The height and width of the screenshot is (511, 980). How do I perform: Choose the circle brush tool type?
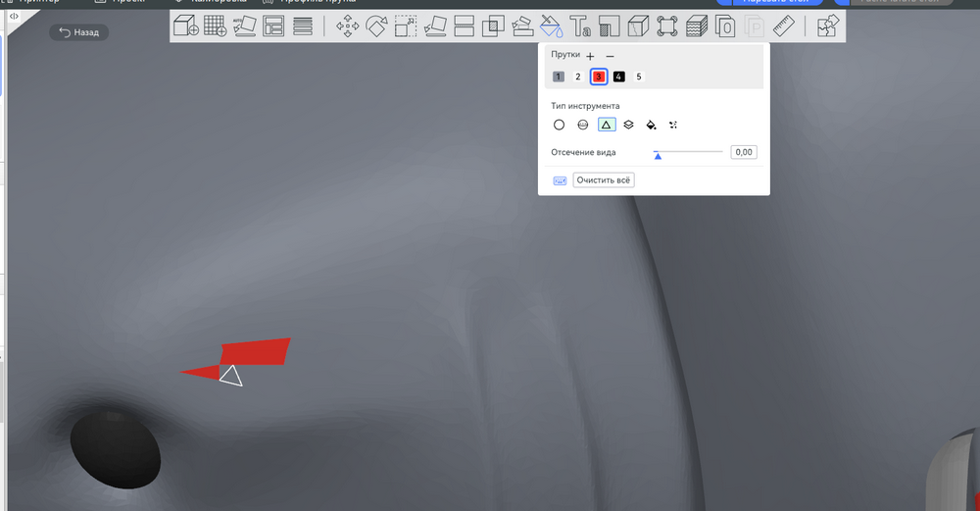(559, 125)
